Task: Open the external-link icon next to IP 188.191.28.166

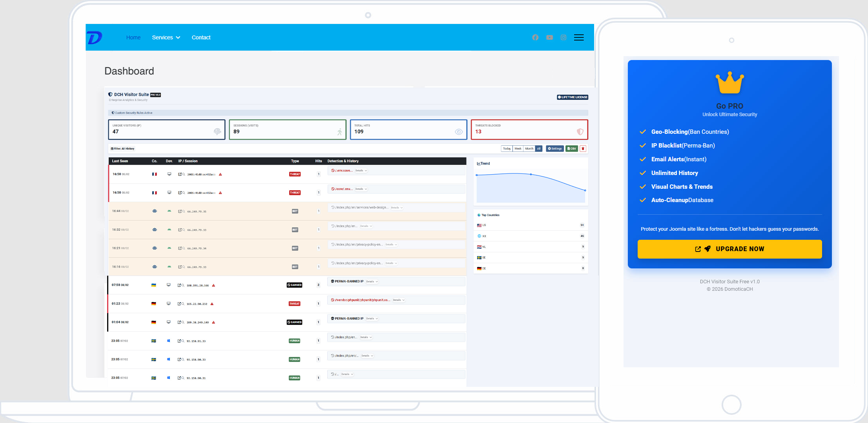Action: (x=179, y=285)
